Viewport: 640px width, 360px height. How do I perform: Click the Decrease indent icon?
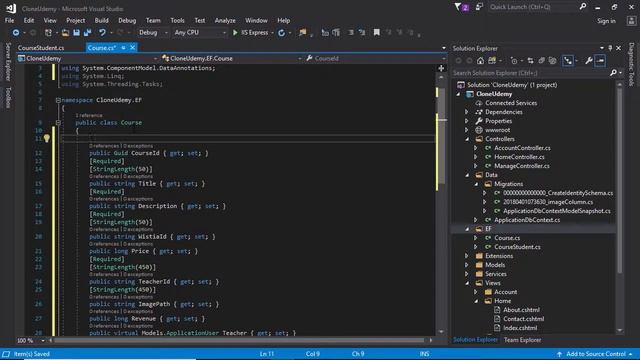[351, 33]
